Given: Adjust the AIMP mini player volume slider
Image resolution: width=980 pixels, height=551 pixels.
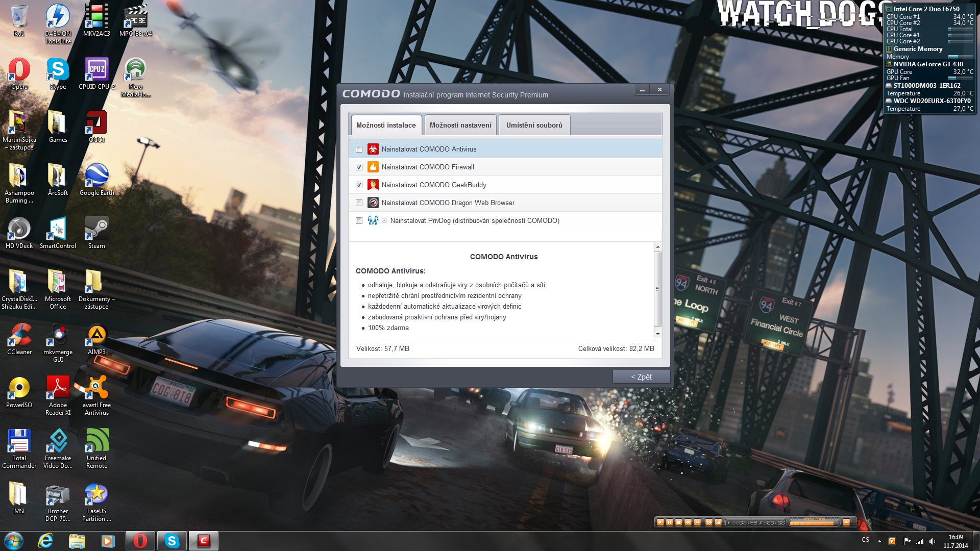Looking at the screenshot, I should pyautogui.click(x=814, y=522).
